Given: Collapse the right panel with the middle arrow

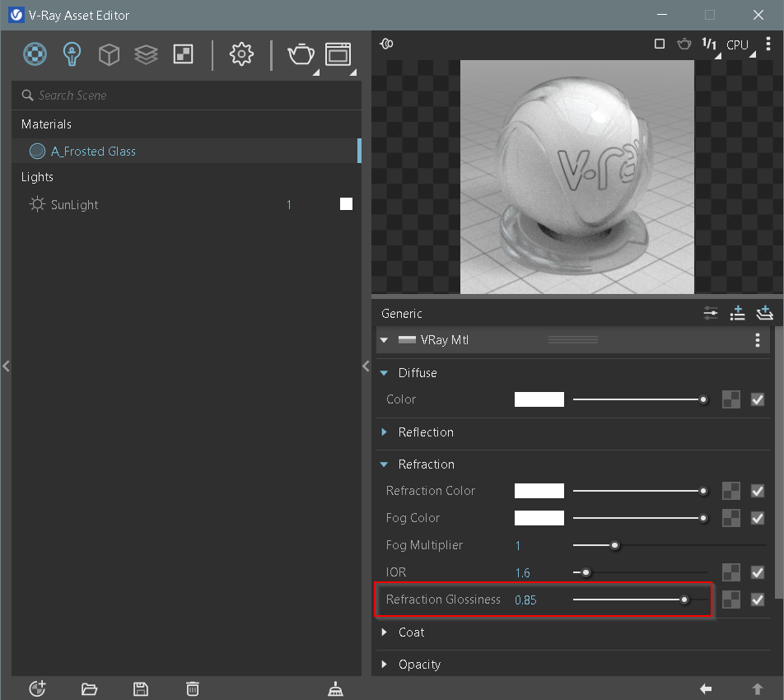Looking at the screenshot, I should 366,366.
